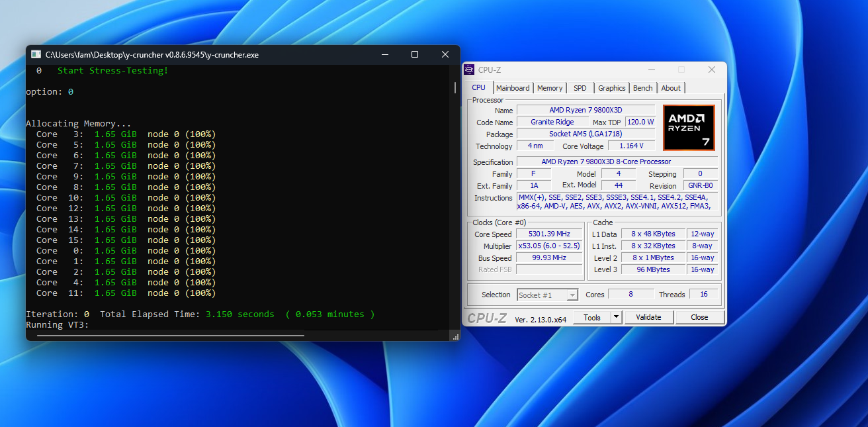The height and width of the screenshot is (427, 868).
Task: Click the Close button in CPU-Z
Action: 699,317
